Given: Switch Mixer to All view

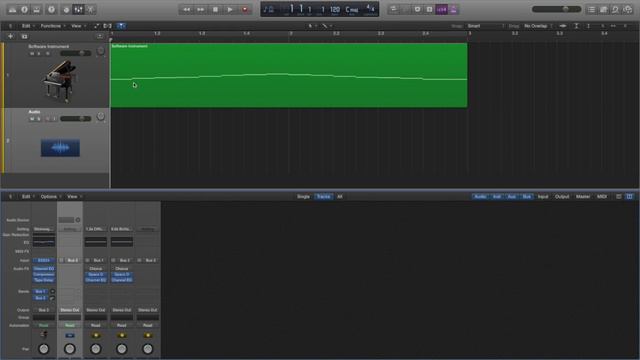Looking at the screenshot, I should [x=340, y=196].
